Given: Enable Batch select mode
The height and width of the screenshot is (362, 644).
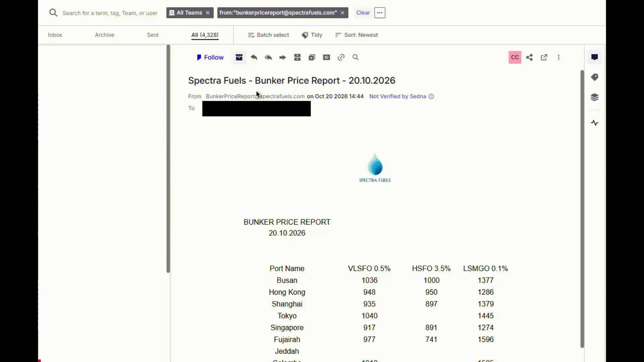Looking at the screenshot, I should [x=268, y=35].
